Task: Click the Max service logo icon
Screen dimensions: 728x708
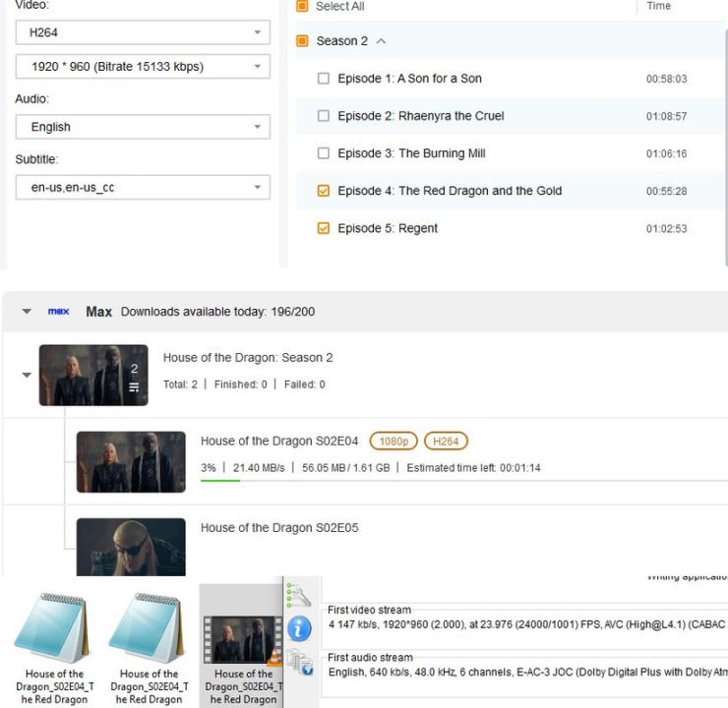Action: [x=58, y=312]
